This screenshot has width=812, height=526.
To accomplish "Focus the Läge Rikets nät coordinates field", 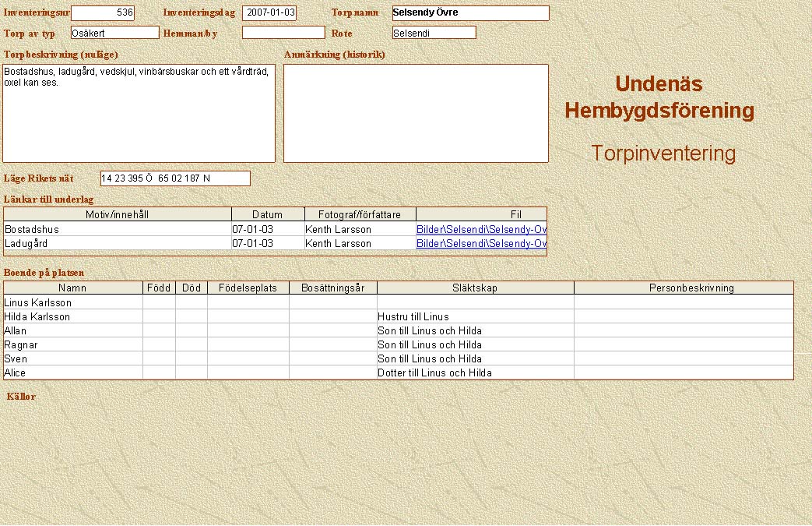I will pos(175,178).
